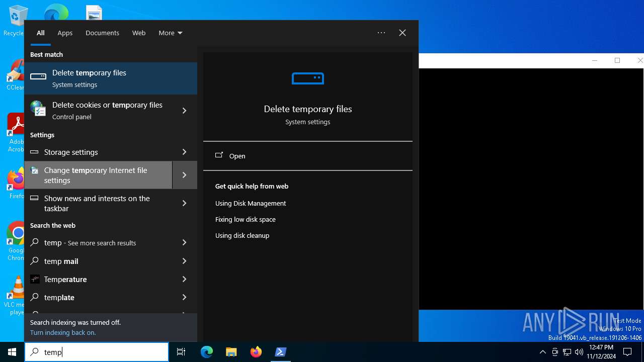Open Task View on the taskbar
Image resolution: width=644 pixels, height=362 pixels.
[181, 352]
